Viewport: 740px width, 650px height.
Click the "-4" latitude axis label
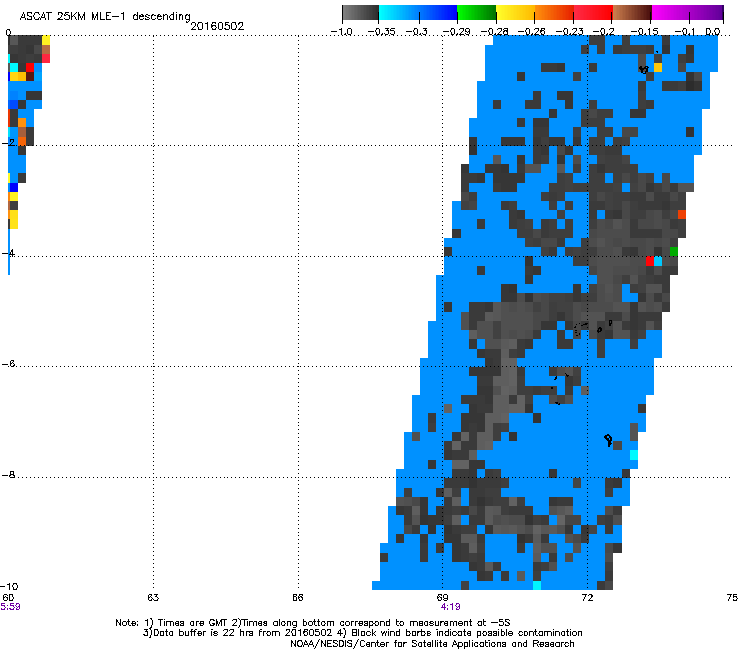(x=8, y=253)
